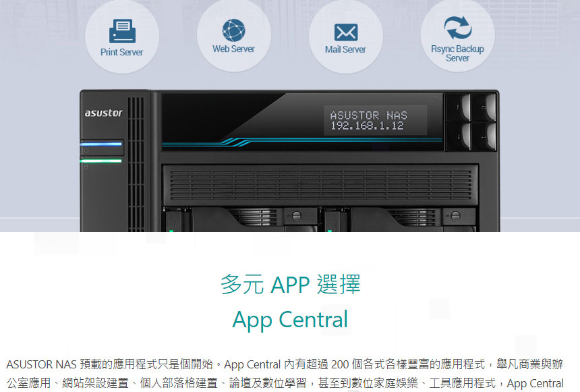Click the Print Server printer icon
580x392 pixels.
(x=122, y=31)
